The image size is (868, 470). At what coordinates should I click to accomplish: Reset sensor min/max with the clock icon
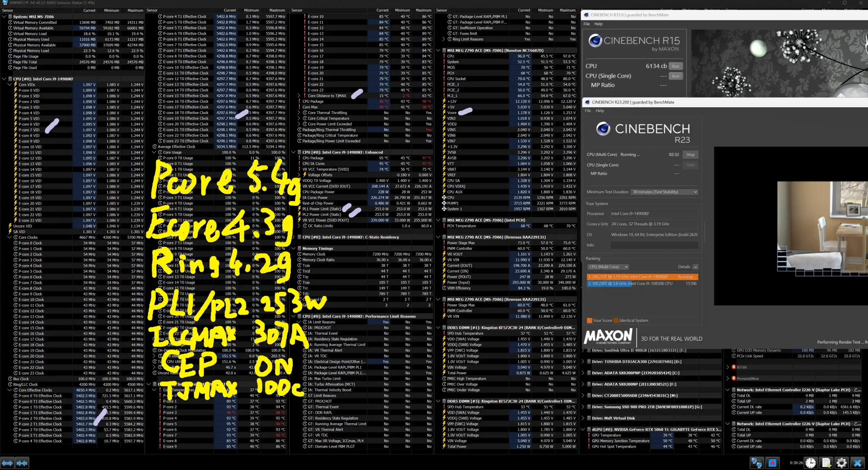point(811,463)
